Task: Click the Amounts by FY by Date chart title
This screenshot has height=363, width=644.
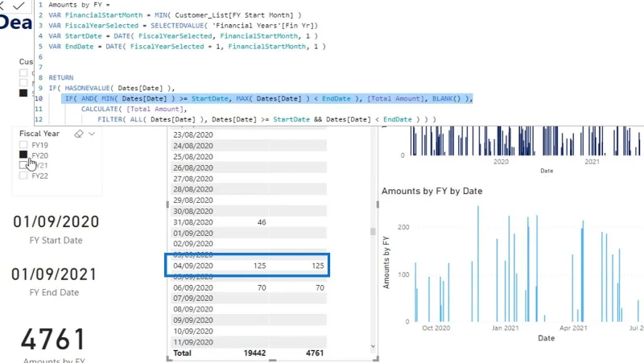Action: point(431,191)
